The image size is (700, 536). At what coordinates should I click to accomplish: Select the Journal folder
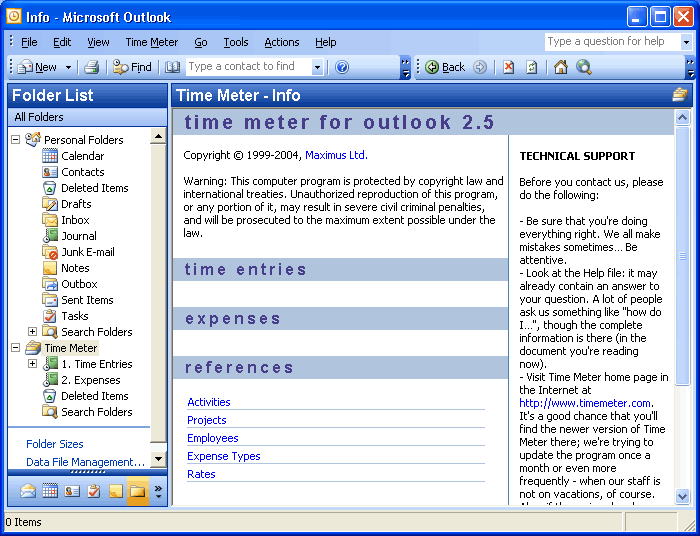(x=79, y=236)
